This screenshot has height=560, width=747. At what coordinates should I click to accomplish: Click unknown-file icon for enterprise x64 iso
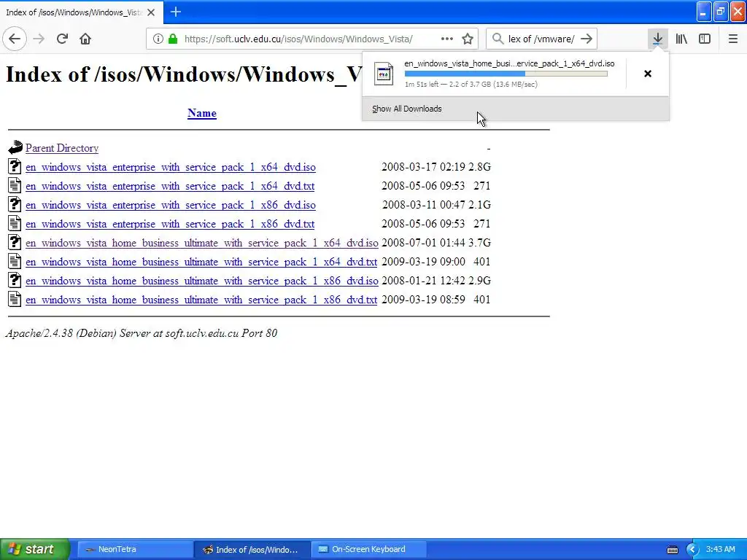[x=15, y=166]
